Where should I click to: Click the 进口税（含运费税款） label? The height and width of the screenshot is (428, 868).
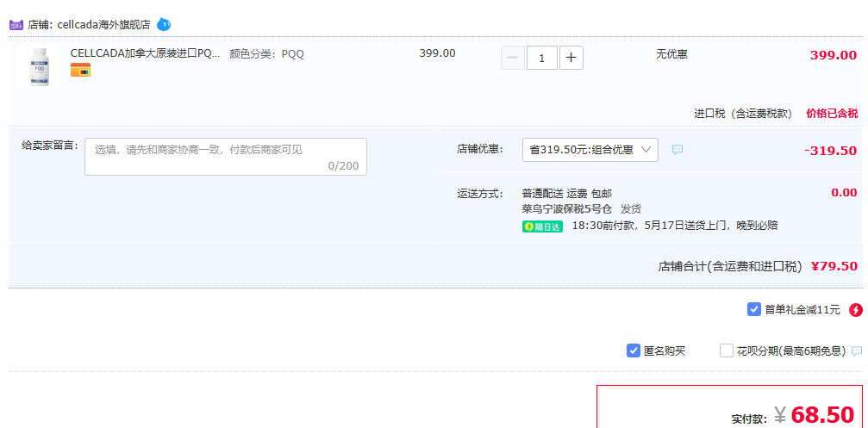coord(743,114)
